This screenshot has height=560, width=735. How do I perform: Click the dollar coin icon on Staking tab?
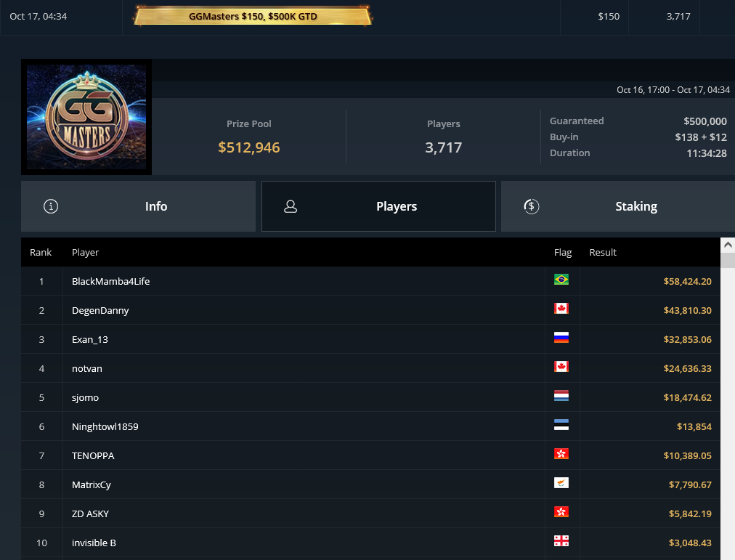coord(531,206)
